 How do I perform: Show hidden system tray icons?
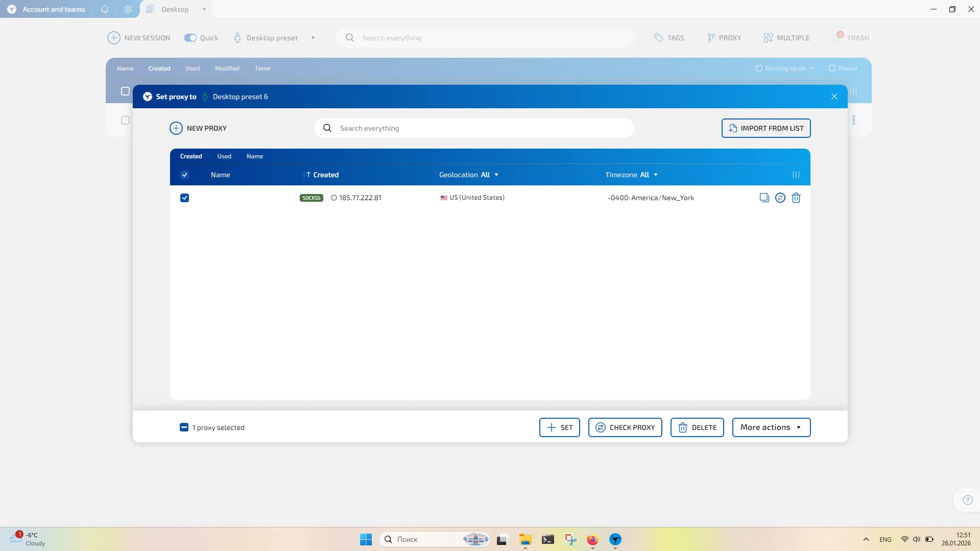(866, 539)
